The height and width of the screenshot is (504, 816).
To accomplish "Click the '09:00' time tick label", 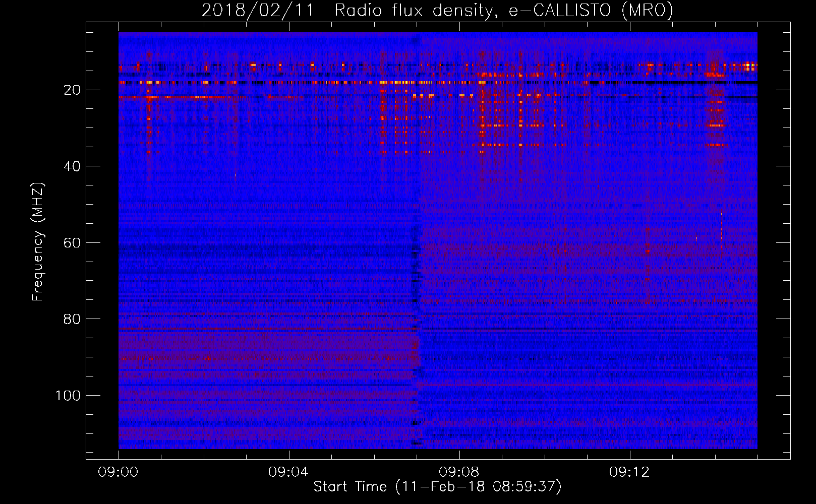I will point(118,472).
